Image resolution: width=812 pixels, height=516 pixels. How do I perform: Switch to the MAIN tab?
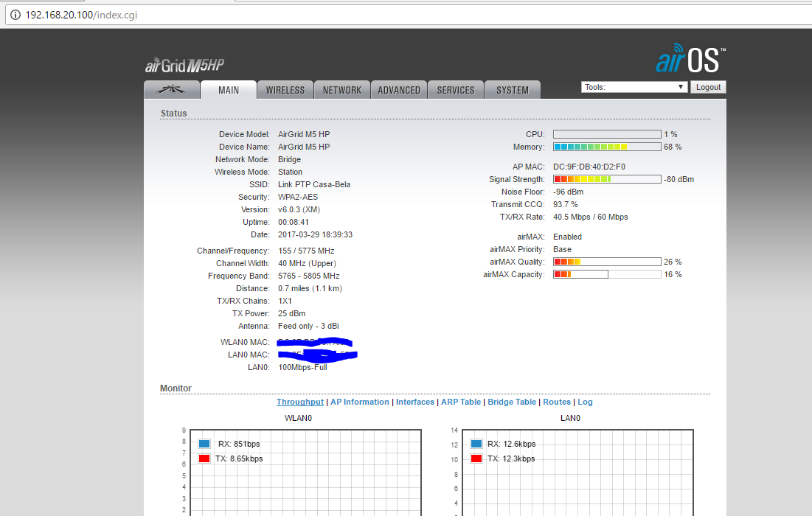point(229,90)
